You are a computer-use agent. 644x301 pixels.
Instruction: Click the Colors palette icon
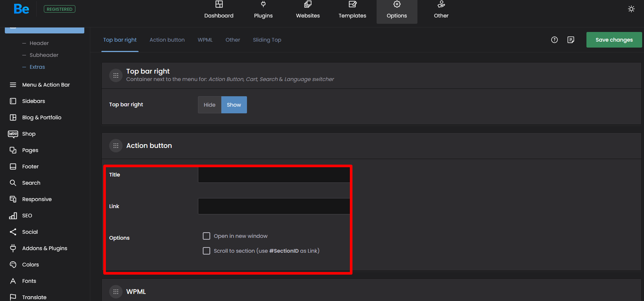pos(13,265)
